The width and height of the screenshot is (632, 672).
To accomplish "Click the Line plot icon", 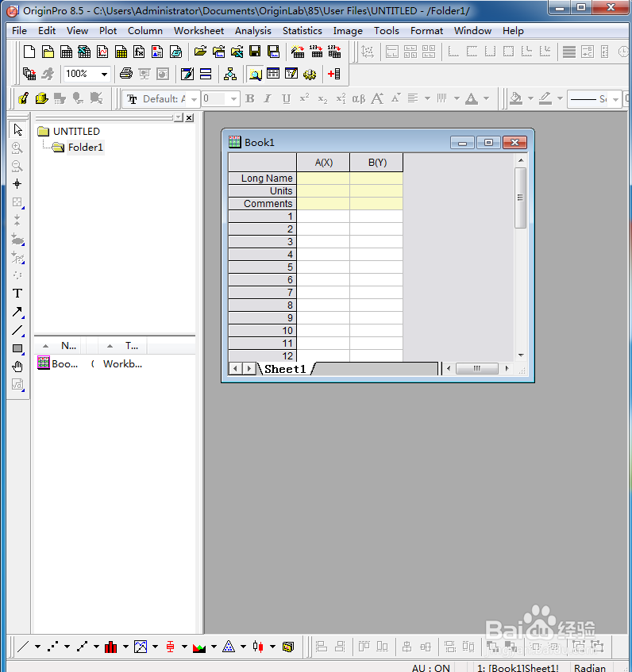I will pos(23,647).
